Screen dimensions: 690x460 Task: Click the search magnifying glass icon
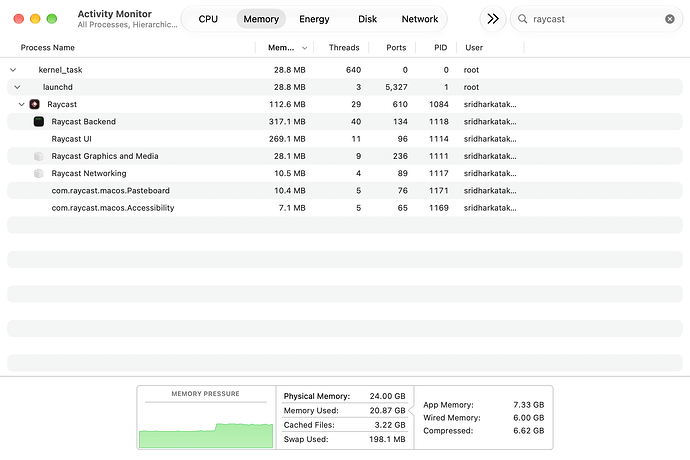tap(522, 19)
